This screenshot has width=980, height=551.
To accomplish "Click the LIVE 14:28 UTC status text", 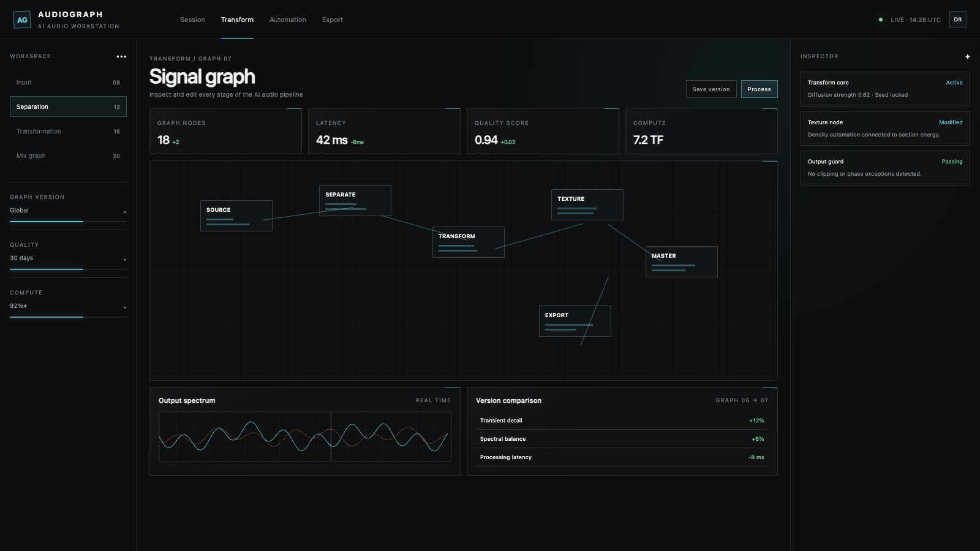I will point(916,20).
